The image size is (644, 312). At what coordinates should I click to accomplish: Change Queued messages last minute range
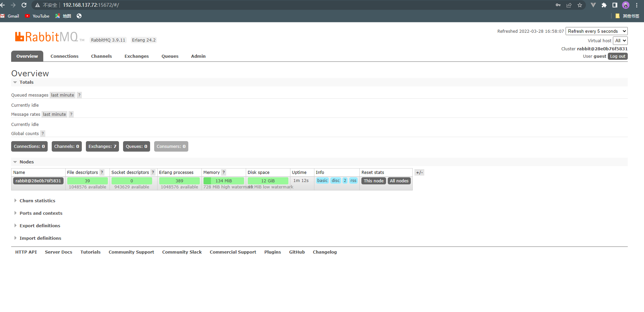point(63,95)
